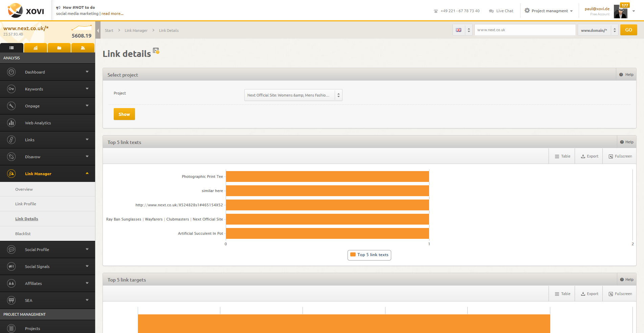This screenshot has width=644, height=333.
Task: Collapse the Link Manager menu
Action: click(x=87, y=173)
